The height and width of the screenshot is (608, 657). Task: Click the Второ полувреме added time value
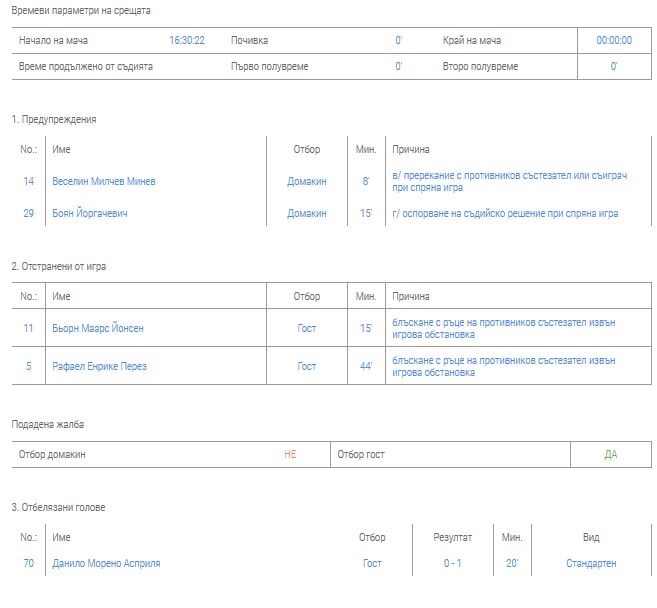614,67
